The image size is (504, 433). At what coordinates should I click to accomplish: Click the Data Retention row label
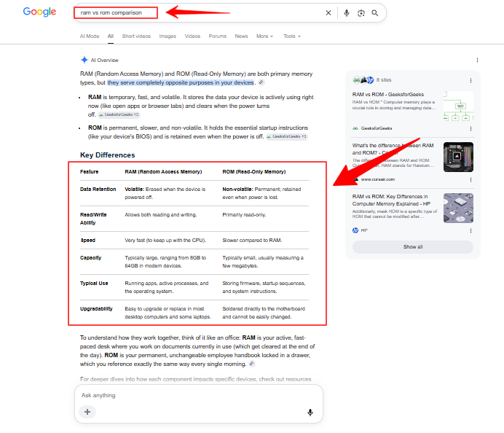(98, 189)
